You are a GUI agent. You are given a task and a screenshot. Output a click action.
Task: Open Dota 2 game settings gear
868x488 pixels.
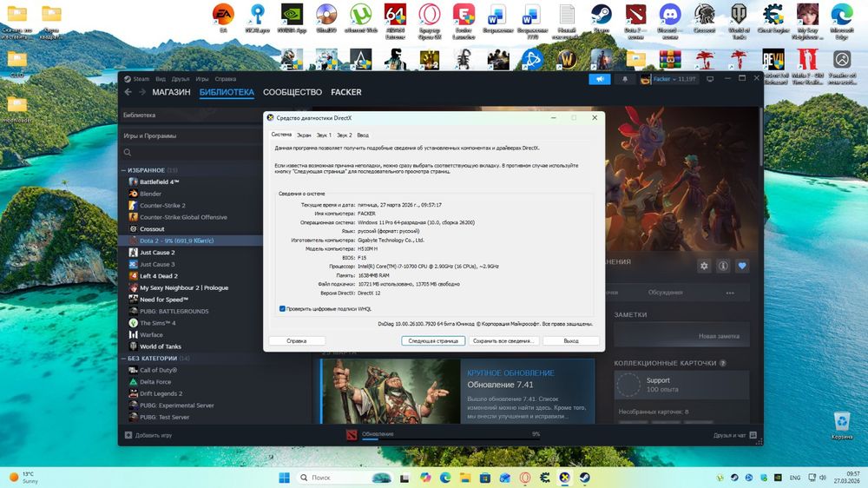click(x=704, y=266)
